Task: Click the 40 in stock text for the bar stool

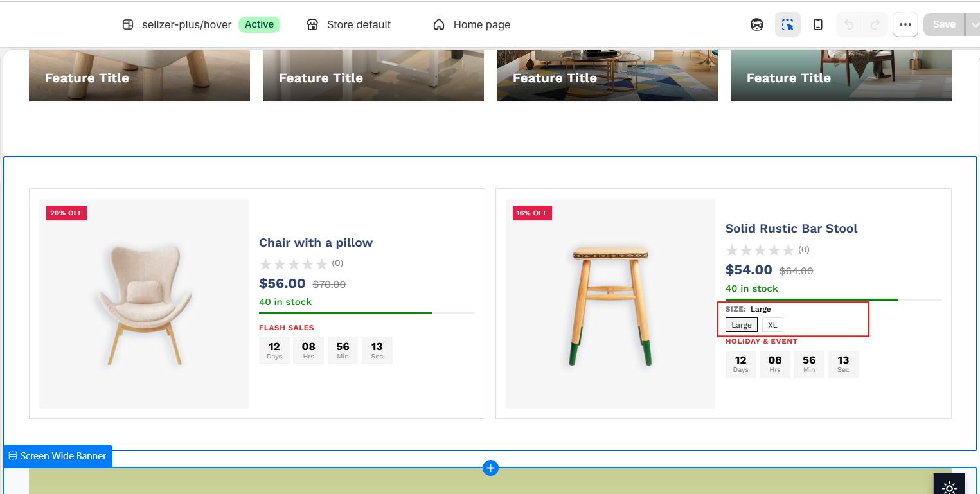Action: [752, 288]
